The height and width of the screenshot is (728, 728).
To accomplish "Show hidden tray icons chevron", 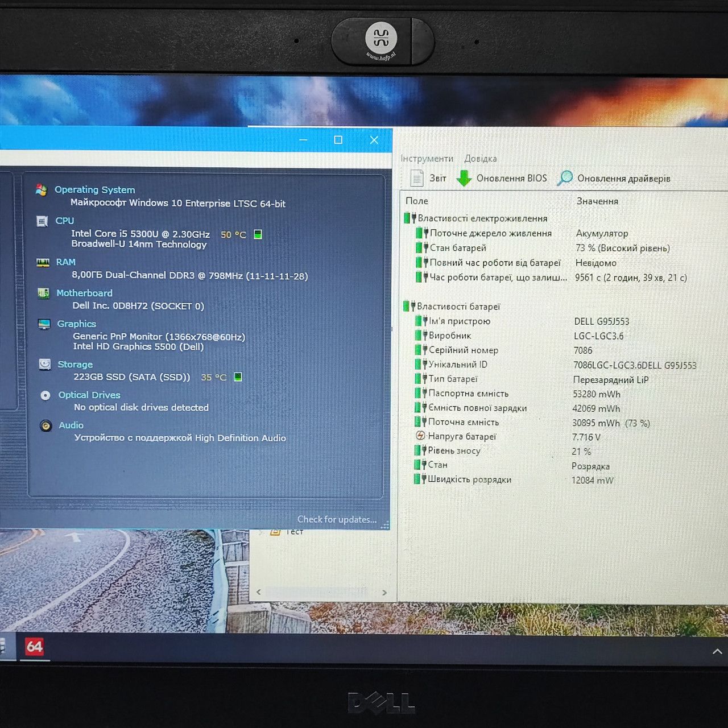I will click(717, 651).
